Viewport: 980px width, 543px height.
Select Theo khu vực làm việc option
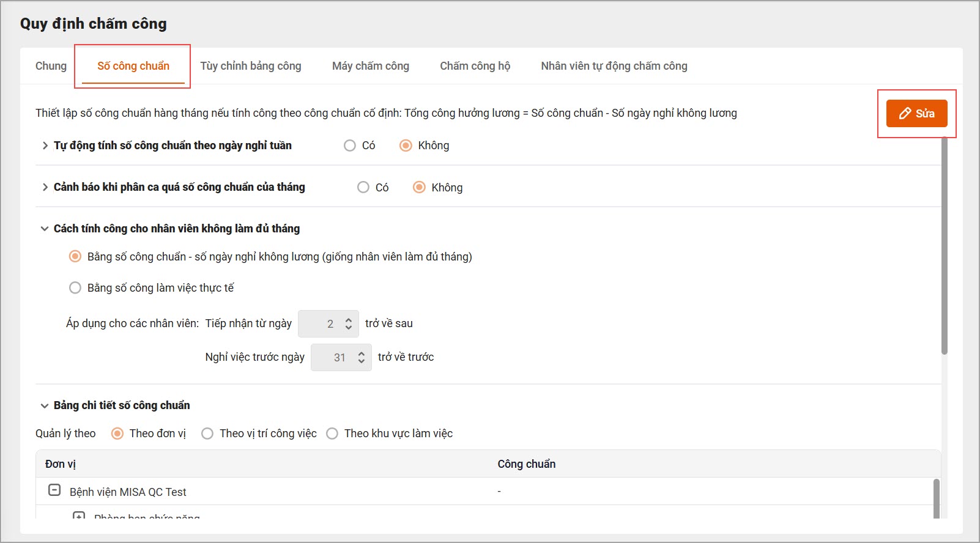coord(332,434)
